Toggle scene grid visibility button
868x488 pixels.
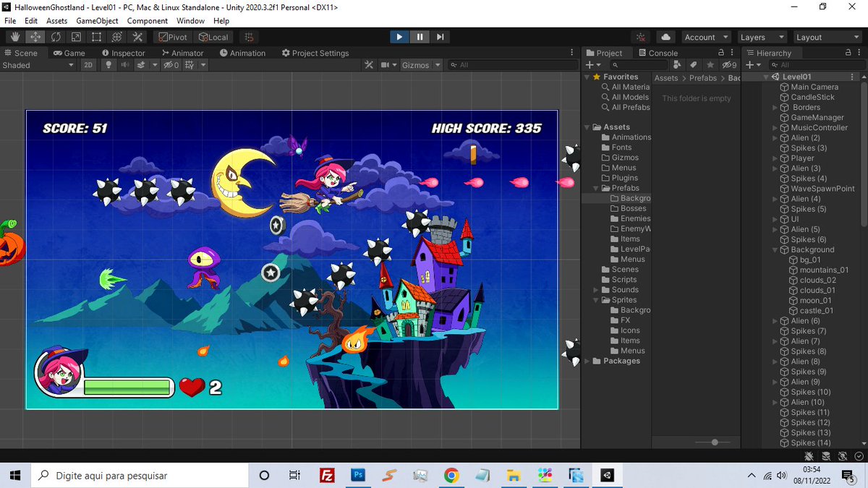pyautogui.click(x=190, y=65)
